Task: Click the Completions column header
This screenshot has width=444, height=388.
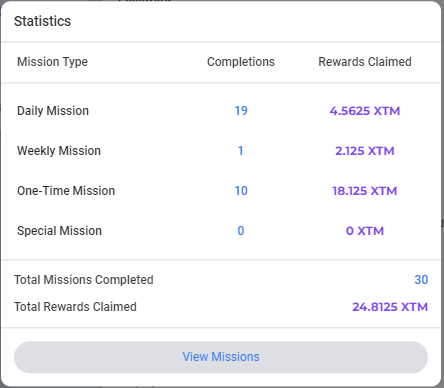Action: pos(241,62)
